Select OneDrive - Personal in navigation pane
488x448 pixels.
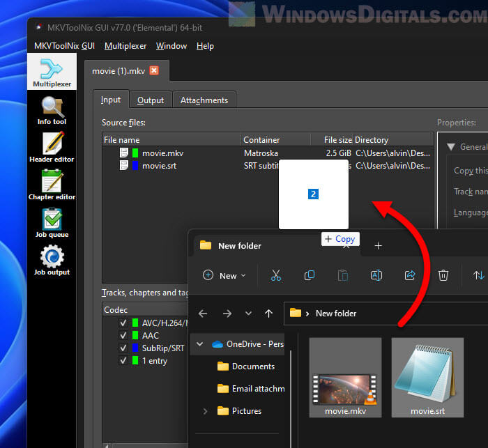238,344
